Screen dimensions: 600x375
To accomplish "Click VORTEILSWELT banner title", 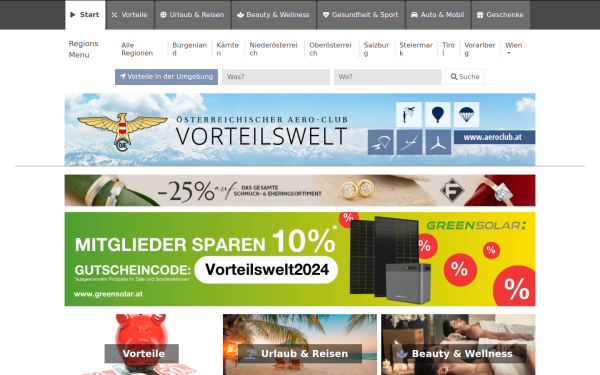I will coord(261,137).
